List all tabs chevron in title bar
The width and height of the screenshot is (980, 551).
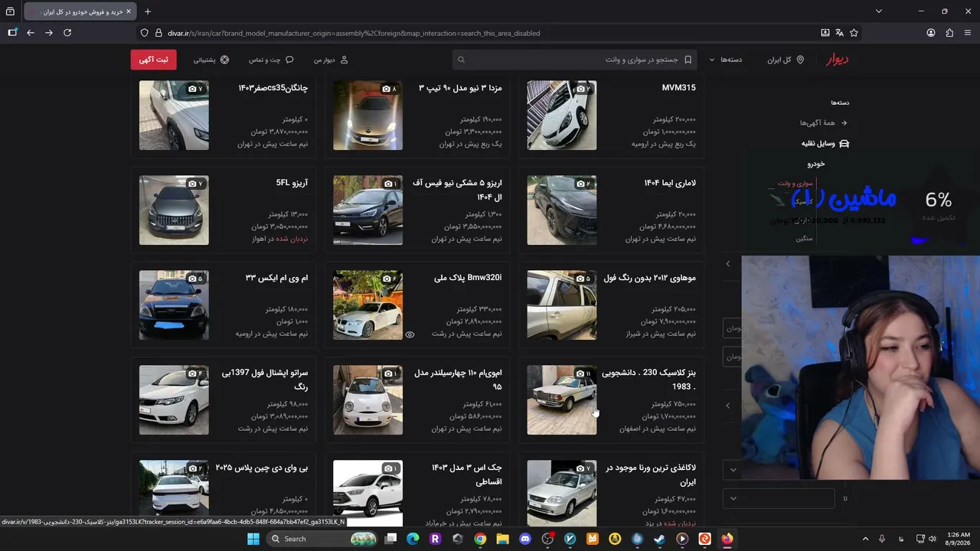879,11
